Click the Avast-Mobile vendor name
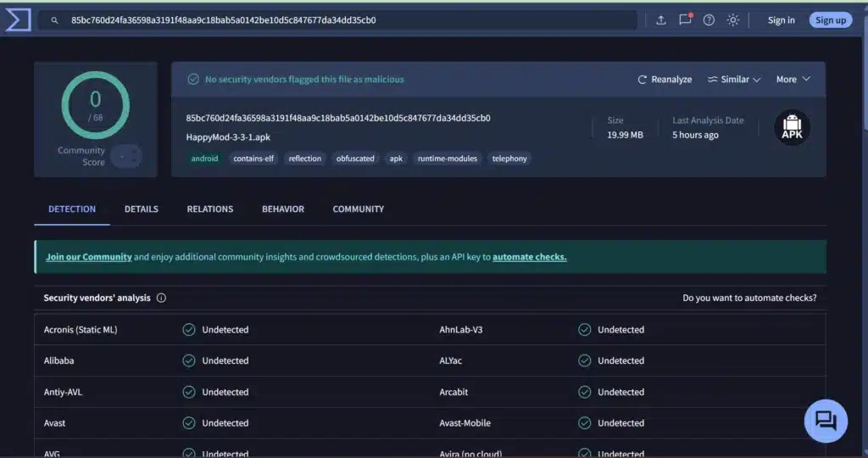The height and width of the screenshot is (458, 868). pyautogui.click(x=465, y=423)
